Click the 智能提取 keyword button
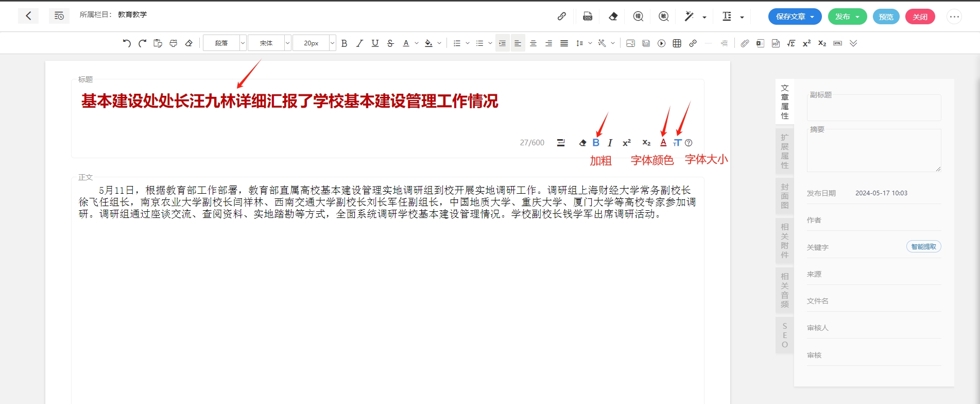Image resolution: width=980 pixels, height=404 pixels. pyautogui.click(x=923, y=247)
